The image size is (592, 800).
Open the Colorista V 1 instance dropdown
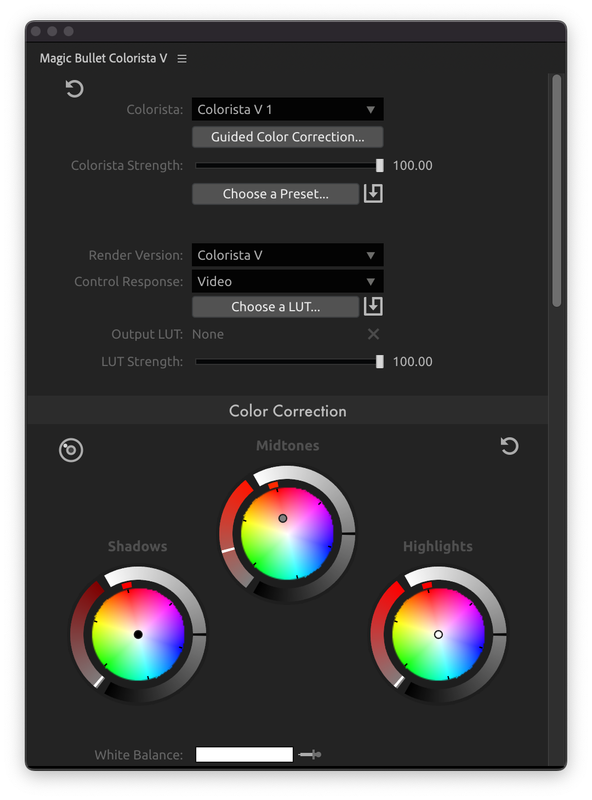point(287,109)
